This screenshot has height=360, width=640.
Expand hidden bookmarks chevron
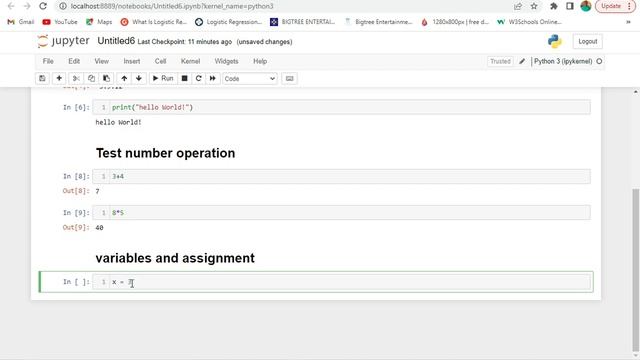(x=628, y=22)
